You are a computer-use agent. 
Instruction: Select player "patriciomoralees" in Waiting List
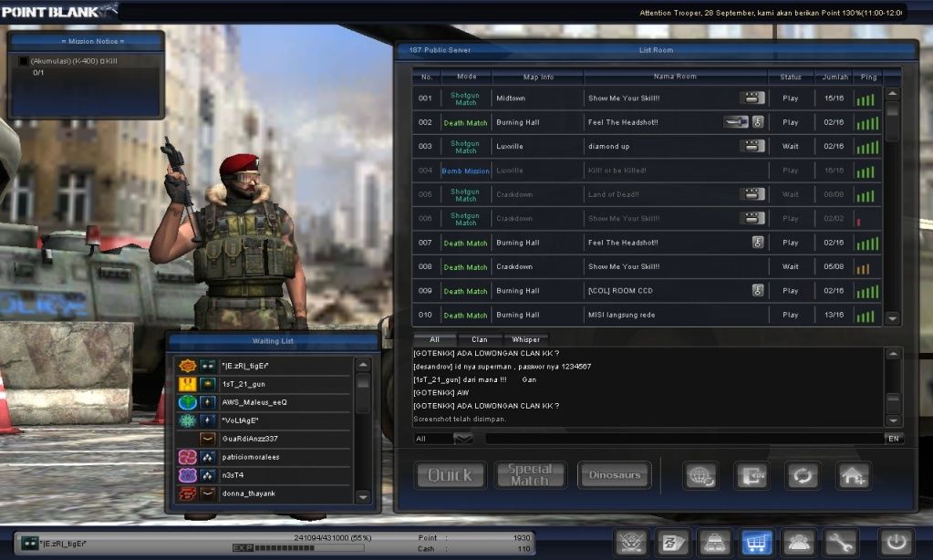(251, 457)
